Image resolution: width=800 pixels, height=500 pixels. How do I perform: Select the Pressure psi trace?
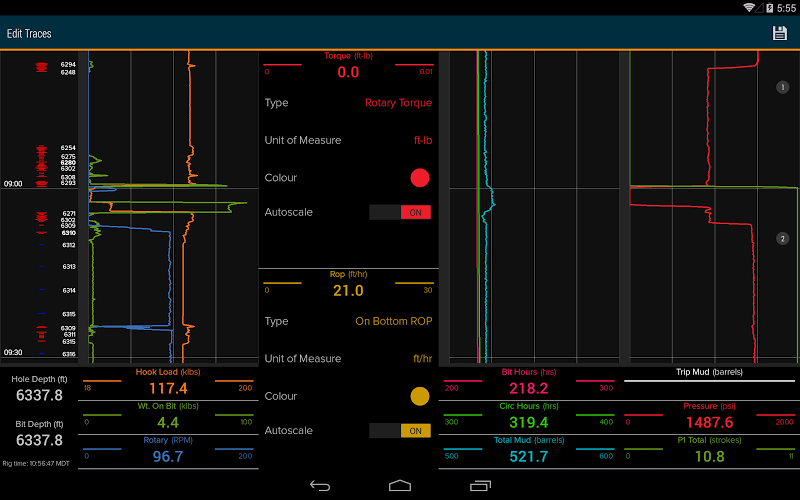(x=710, y=417)
